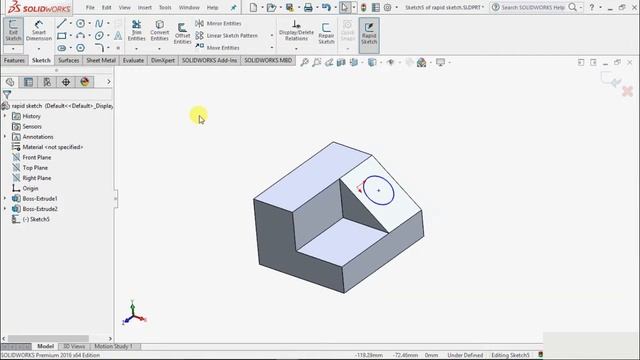Click the Rebuild traffic light icon

364,7
